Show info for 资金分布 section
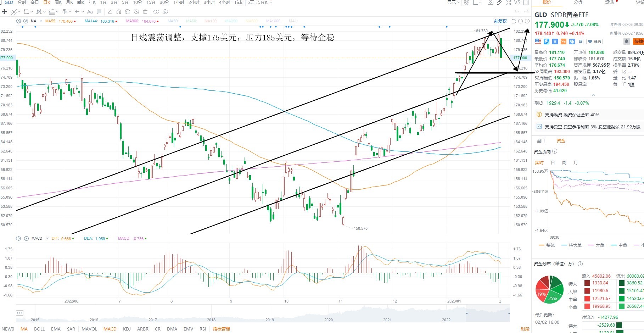Image resolution: width=644 pixels, height=333 pixels. tap(580, 264)
